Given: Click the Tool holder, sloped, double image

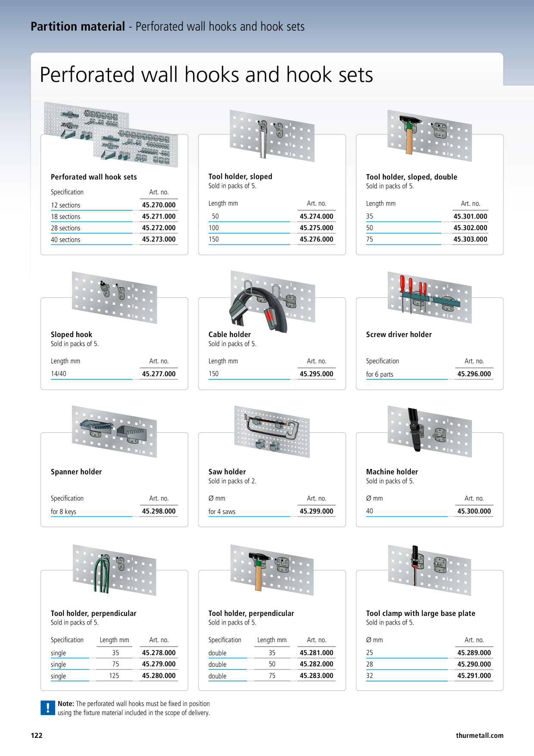Looking at the screenshot, I should coord(429,135).
